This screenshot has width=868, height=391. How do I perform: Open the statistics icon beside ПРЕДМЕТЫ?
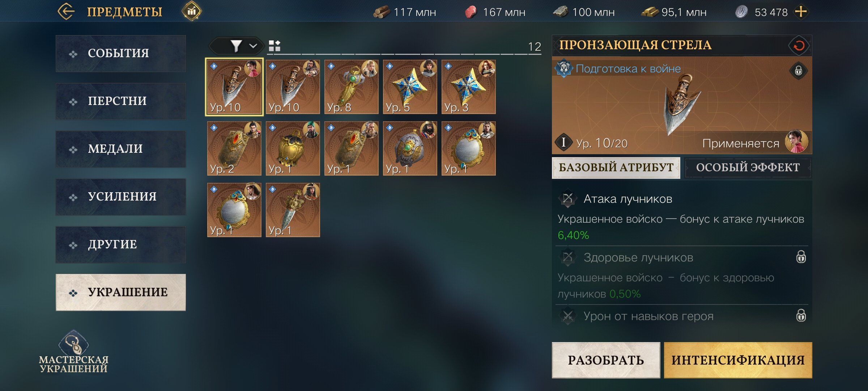tap(192, 12)
